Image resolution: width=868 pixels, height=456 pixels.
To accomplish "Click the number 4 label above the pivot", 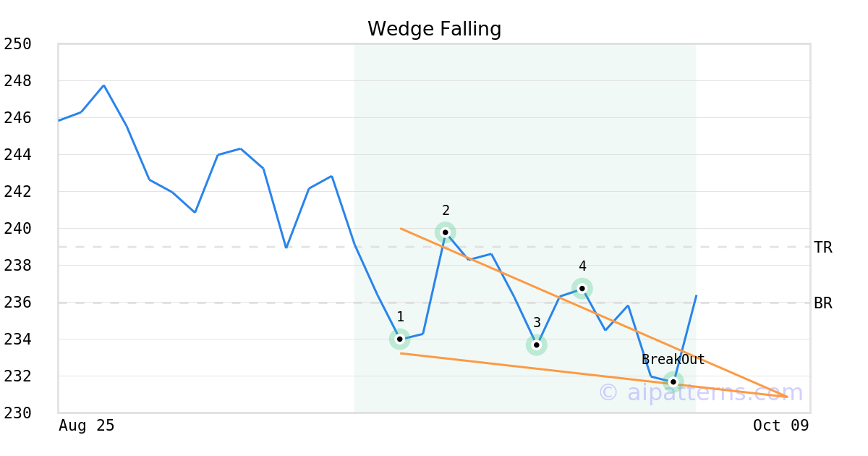I will 582,266.
